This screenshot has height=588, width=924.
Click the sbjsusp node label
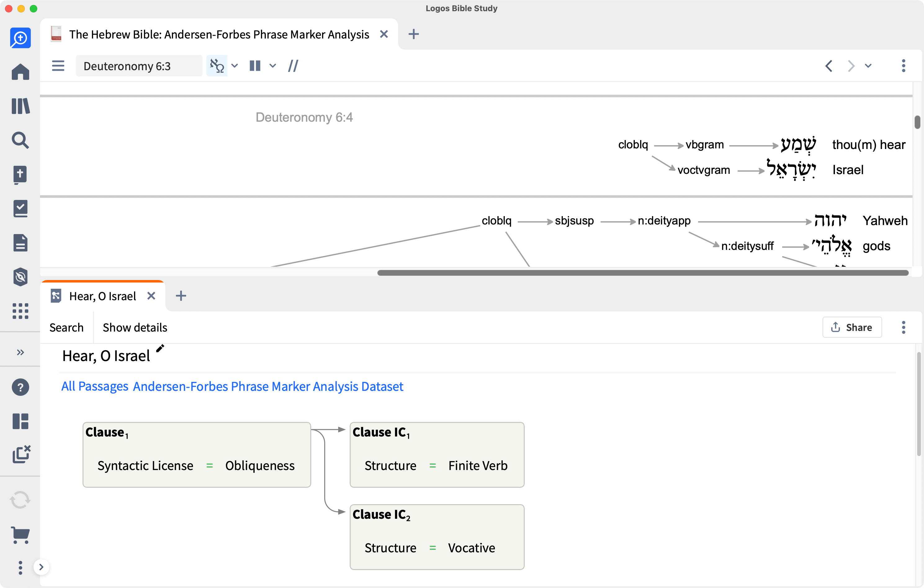point(574,221)
